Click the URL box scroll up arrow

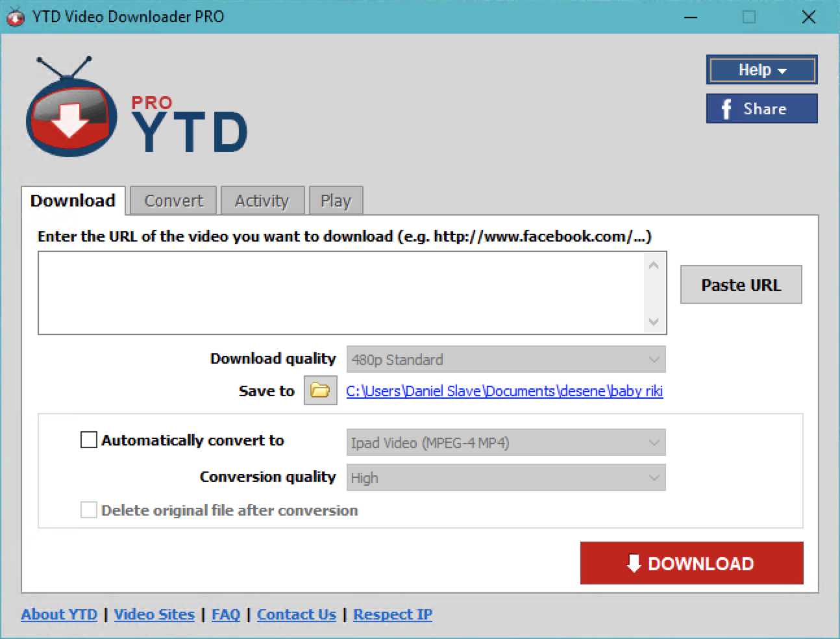(654, 265)
